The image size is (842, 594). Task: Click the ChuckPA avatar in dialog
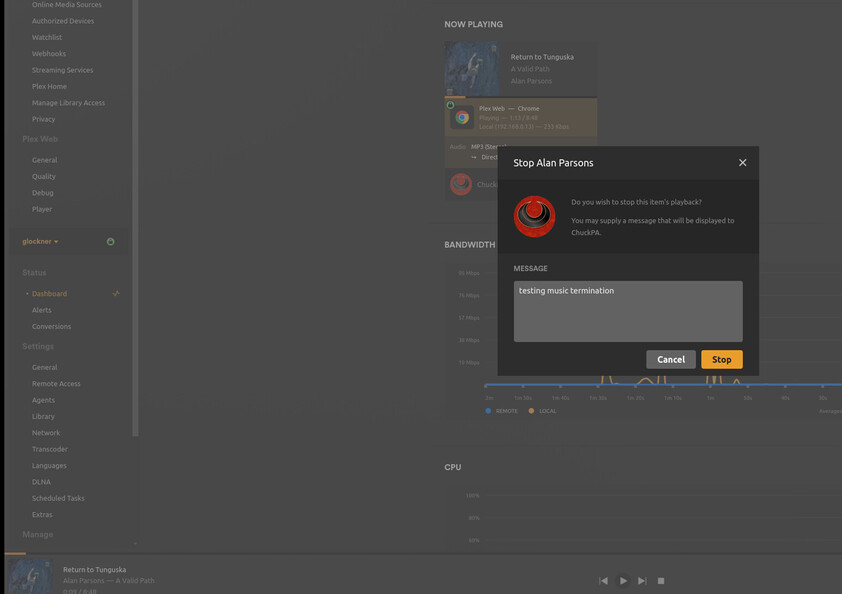click(534, 216)
